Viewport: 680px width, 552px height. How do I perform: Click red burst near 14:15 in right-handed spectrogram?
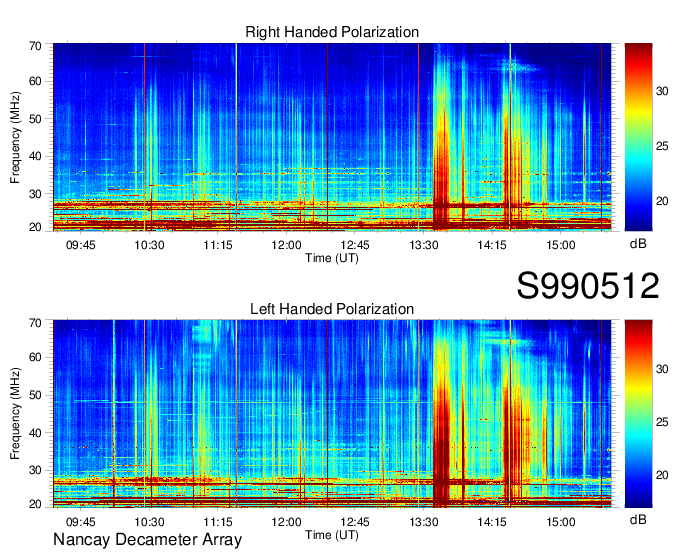point(507,173)
